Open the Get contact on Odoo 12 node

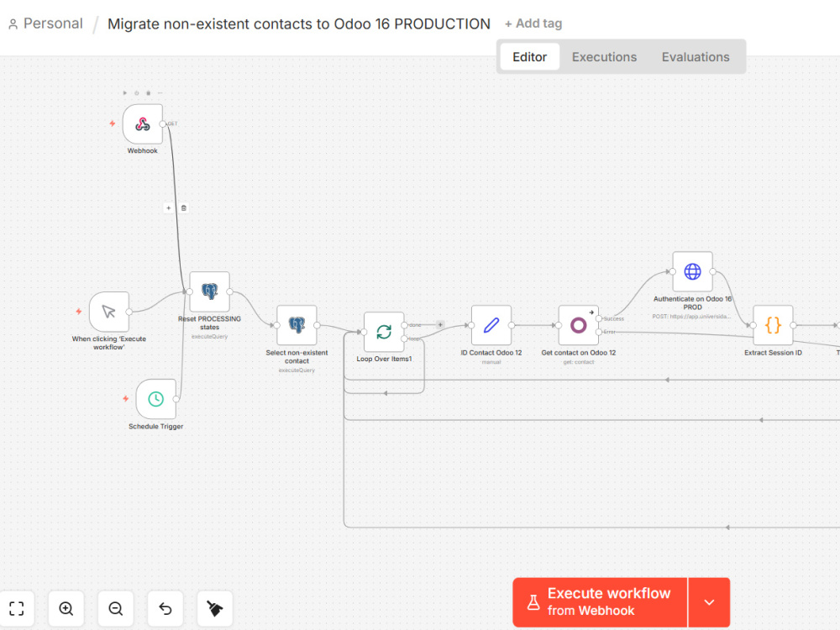(579, 325)
